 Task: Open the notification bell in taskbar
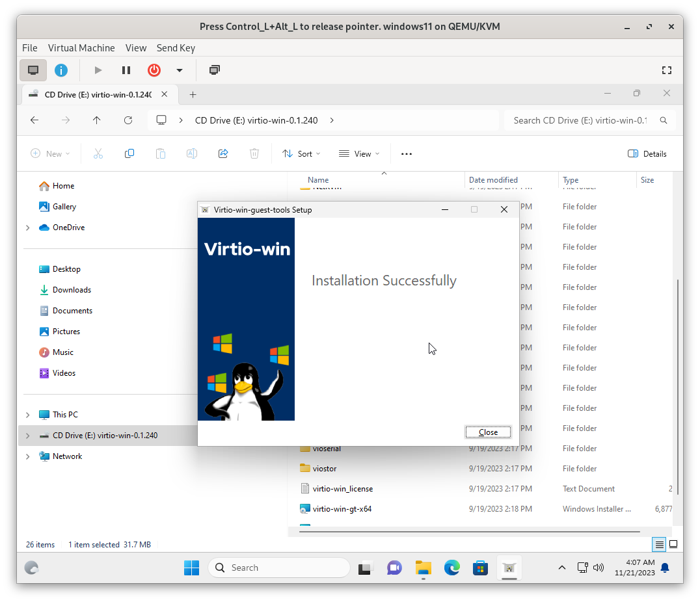click(665, 568)
